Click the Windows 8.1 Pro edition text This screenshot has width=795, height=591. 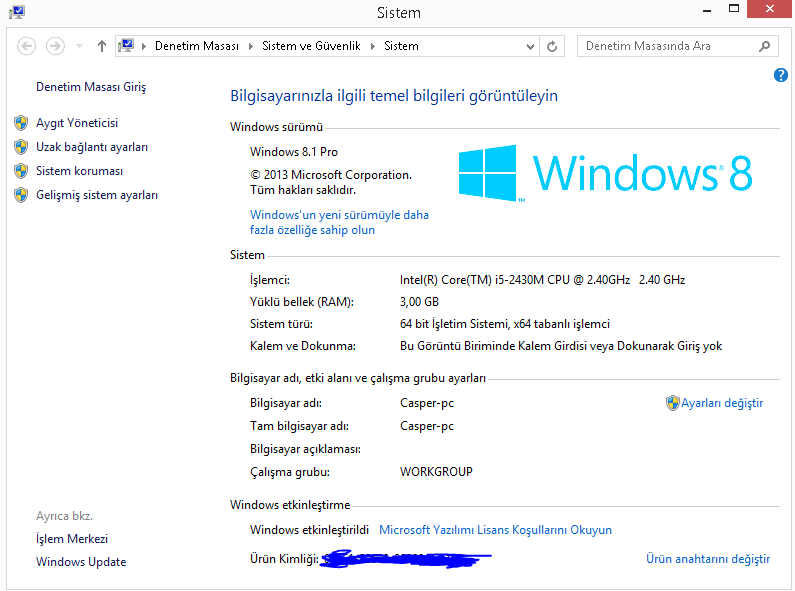pos(294,152)
